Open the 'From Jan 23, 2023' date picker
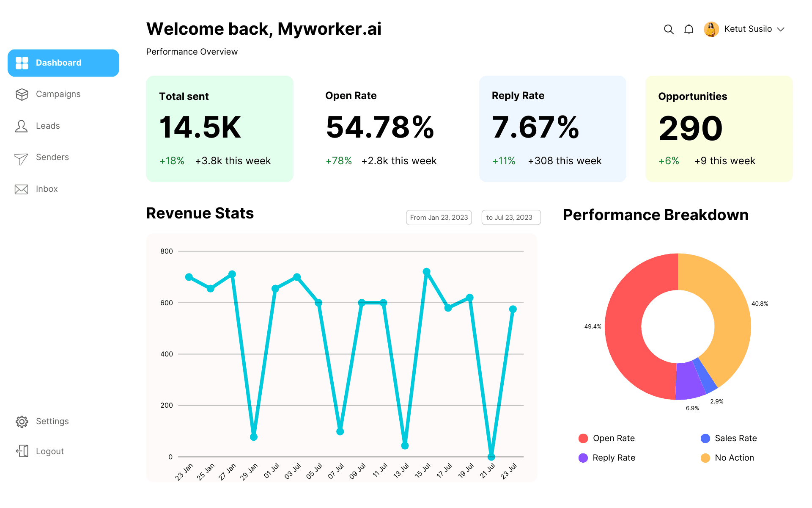812x508 pixels. pos(439,218)
